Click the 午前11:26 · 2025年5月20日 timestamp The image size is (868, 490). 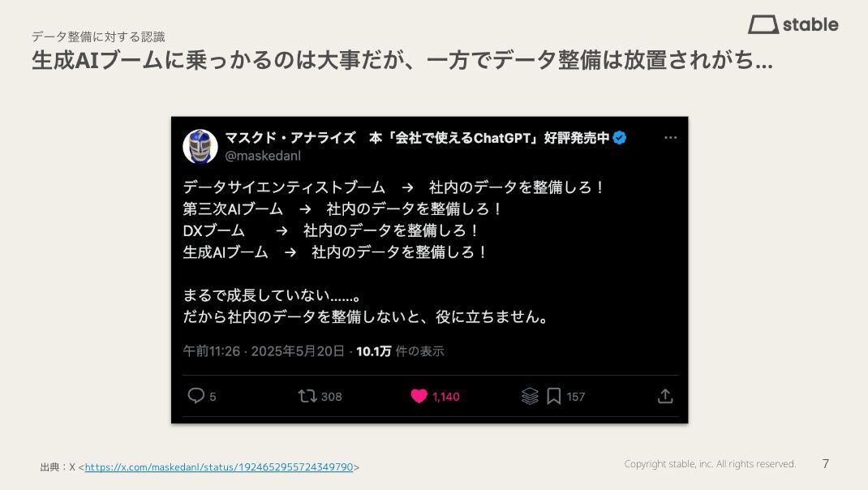pos(264,351)
